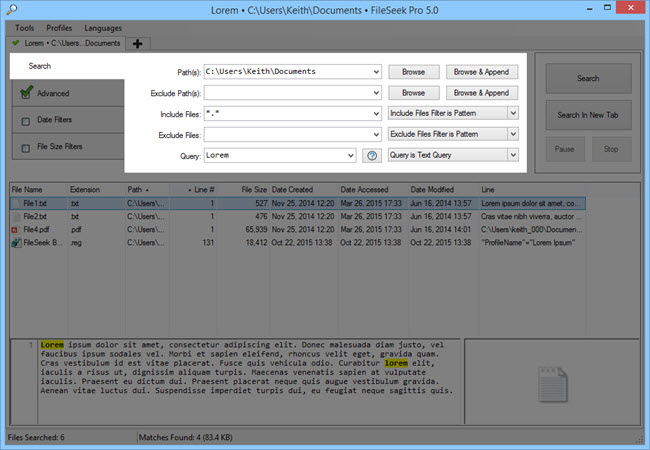The image size is (650, 450).
Task: Click the FileSeek .reg file icon
Action: click(16, 243)
